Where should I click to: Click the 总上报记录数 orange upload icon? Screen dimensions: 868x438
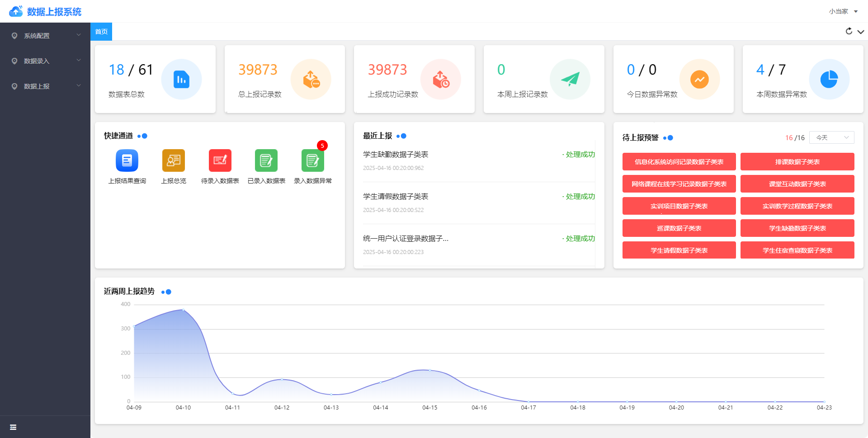(x=311, y=79)
